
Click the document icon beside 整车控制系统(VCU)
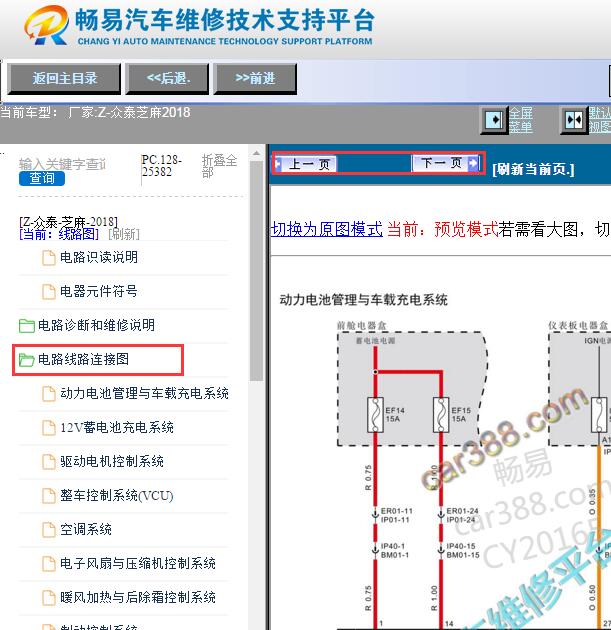(x=49, y=495)
